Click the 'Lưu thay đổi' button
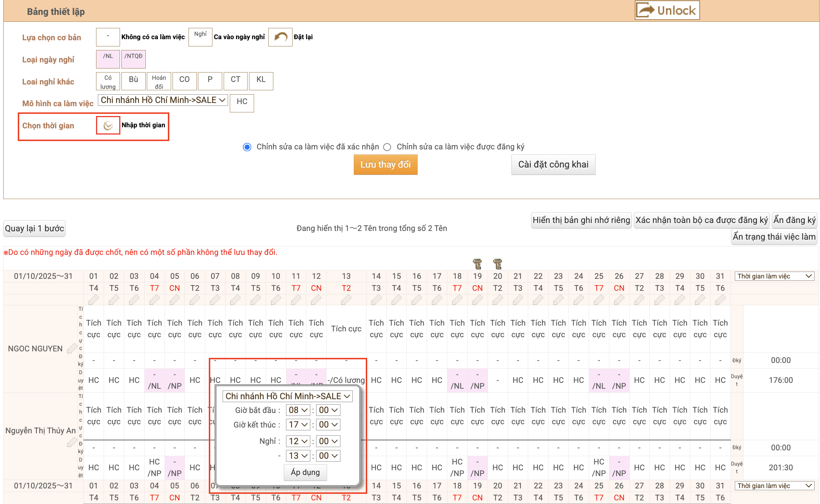The height and width of the screenshot is (504, 820). click(385, 165)
